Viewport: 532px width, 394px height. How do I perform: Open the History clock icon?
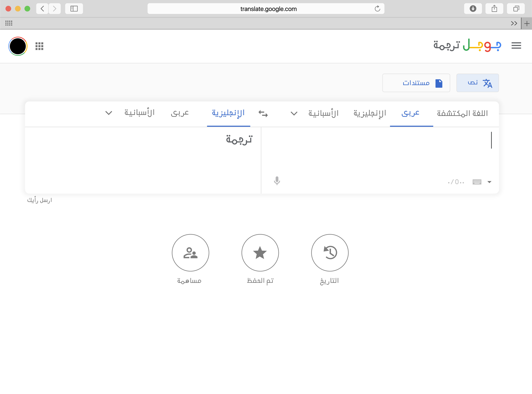pyautogui.click(x=330, y=253)
